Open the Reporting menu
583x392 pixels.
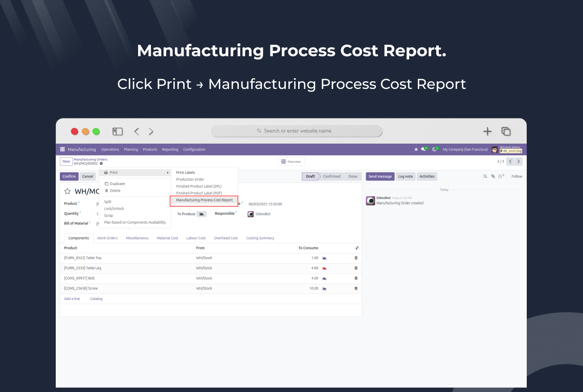pos(170,149)
